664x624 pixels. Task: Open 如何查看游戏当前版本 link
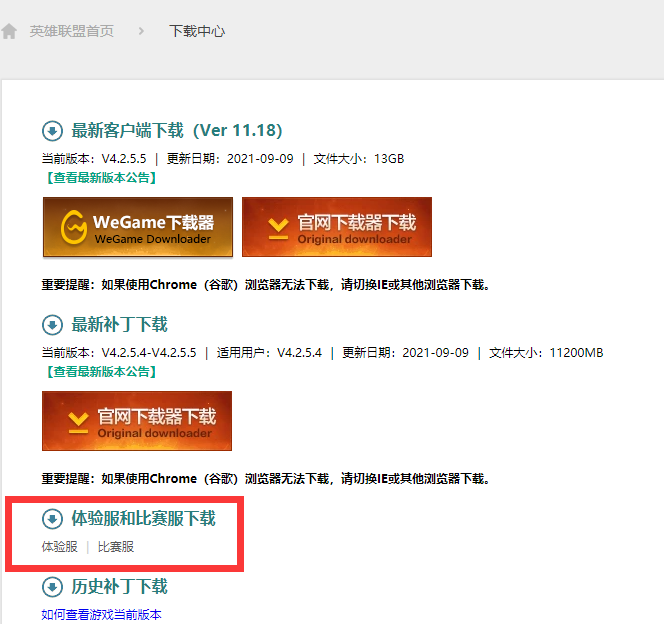coord(102,615)
